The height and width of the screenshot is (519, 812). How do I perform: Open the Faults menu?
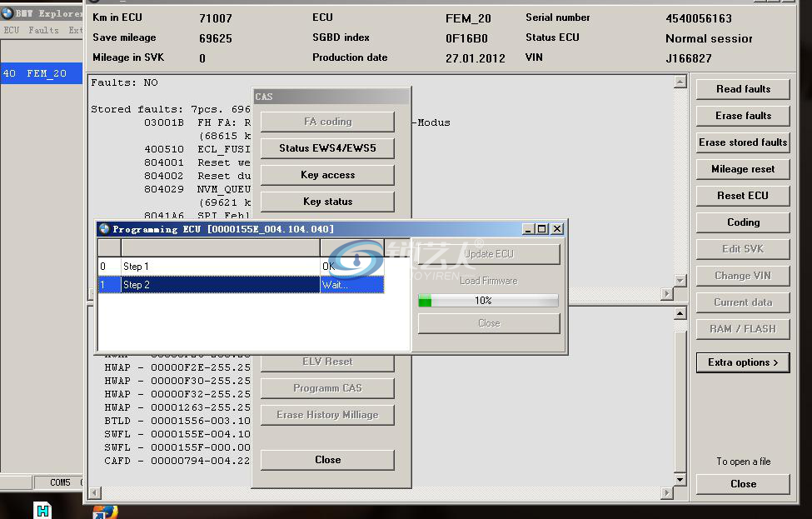(x=43, y=30)
